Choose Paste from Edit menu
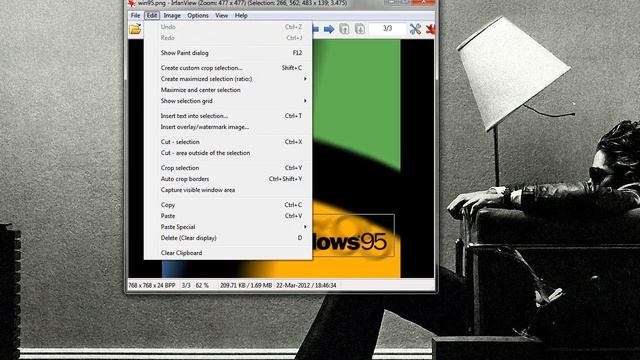This screenshot has height=360, width=640. [228, 216]
